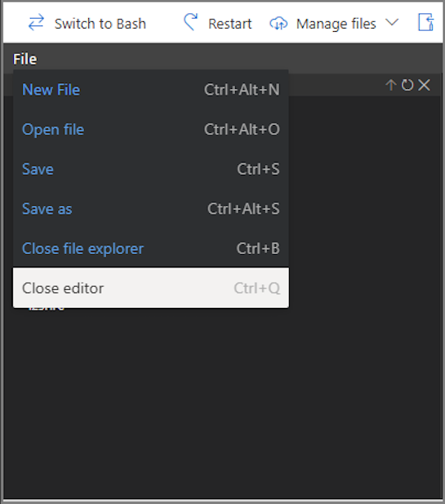Click the Restart circular arrow icon
Viewport: 445px width, 504px height.
191,22
